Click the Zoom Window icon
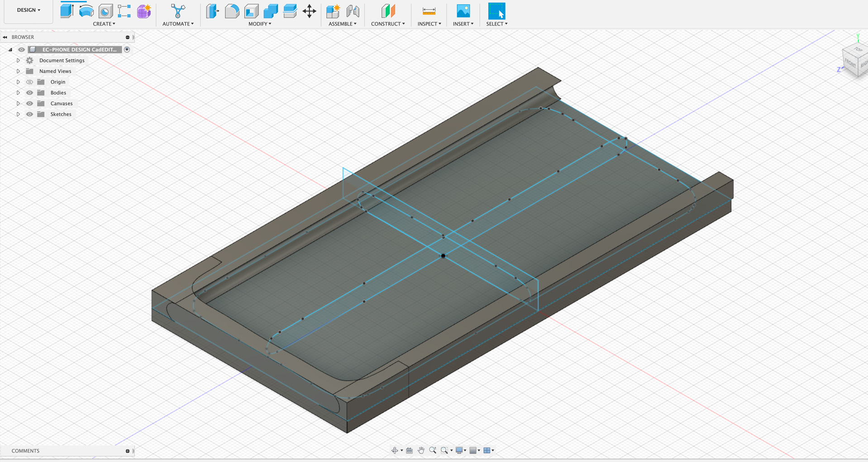Screen dimensions: 868x462 coord(444,450)
